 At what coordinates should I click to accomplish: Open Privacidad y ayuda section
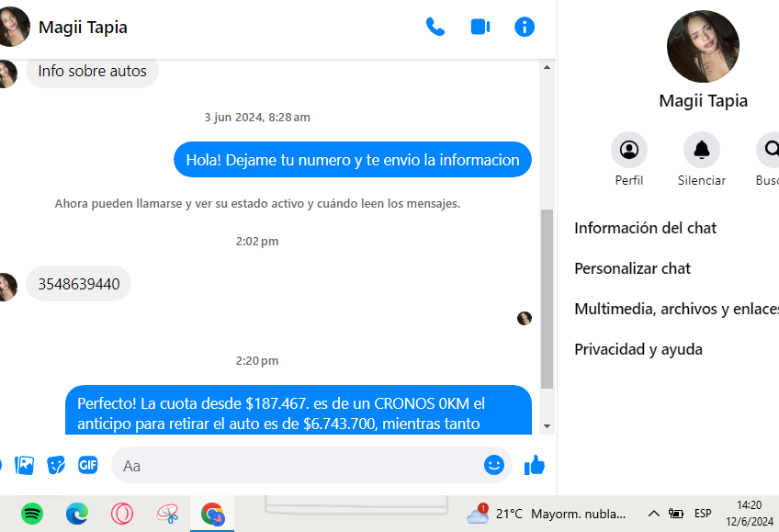pyautogui.click(x=638, y=349)
